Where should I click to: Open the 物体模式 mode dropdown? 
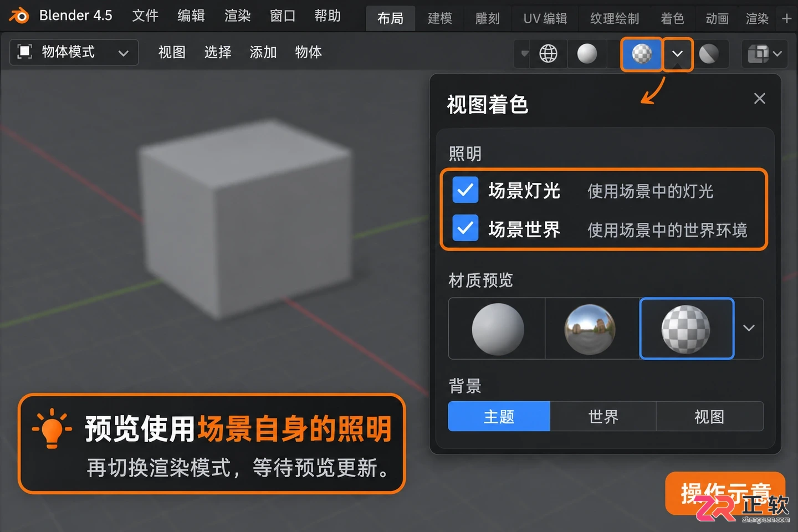click(x=74, y=52)
